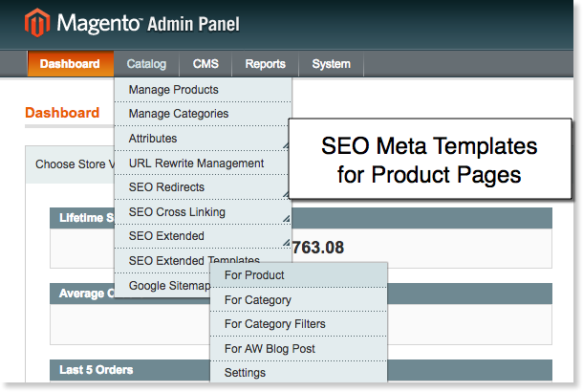Choose SEO Cross Linking entry
This screenshot has width=583, height=392.
tap(203, 212)
